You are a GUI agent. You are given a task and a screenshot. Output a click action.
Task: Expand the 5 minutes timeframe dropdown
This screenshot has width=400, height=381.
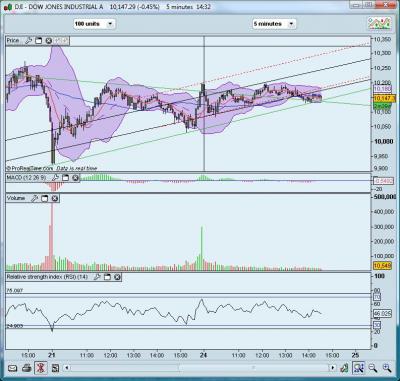[x=274, y=24]
